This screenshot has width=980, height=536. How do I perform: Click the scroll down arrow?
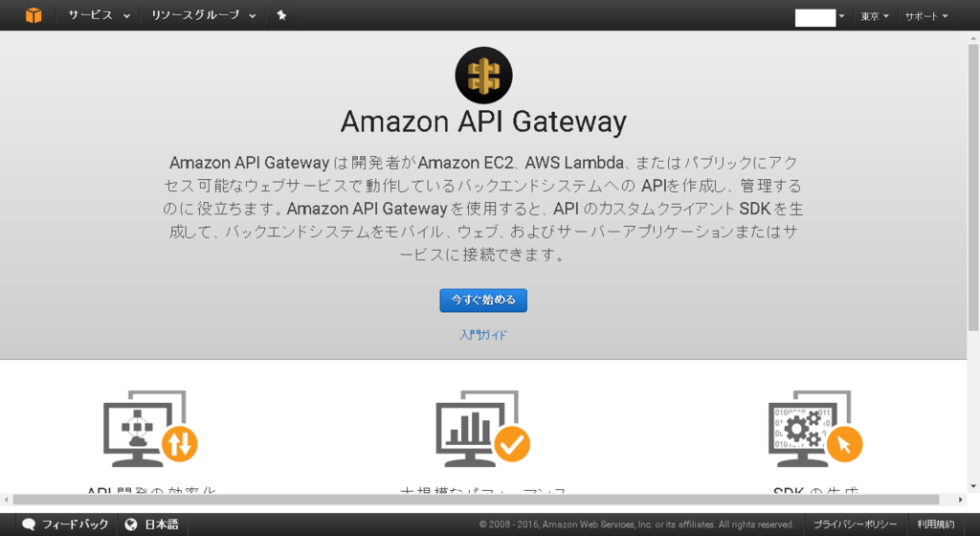[973, 486]
